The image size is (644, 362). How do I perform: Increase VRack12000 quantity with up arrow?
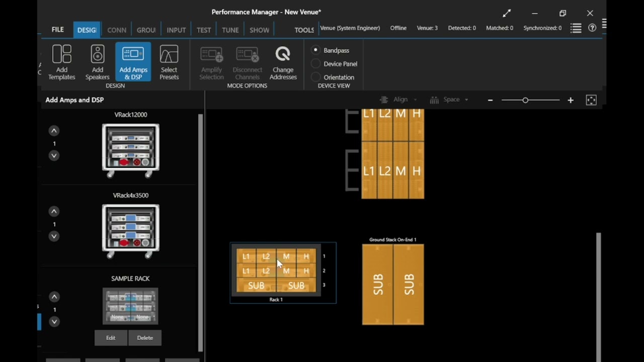point(54,131)
